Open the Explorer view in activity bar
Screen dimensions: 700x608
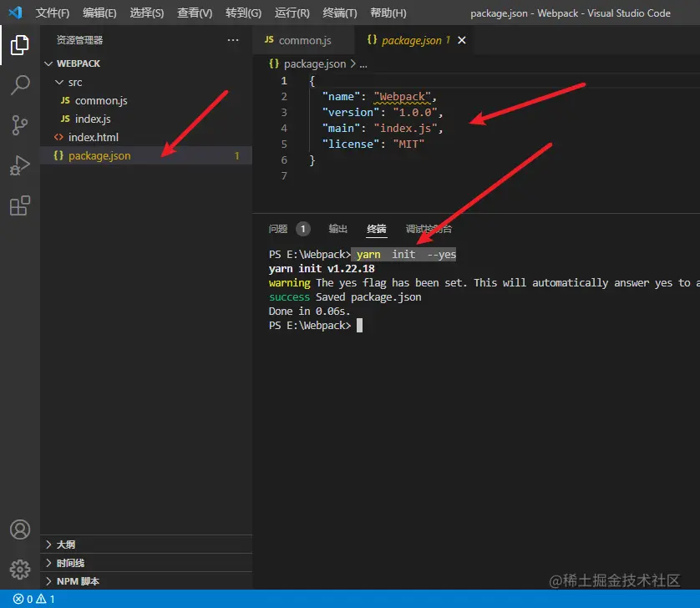click(20, 45)
